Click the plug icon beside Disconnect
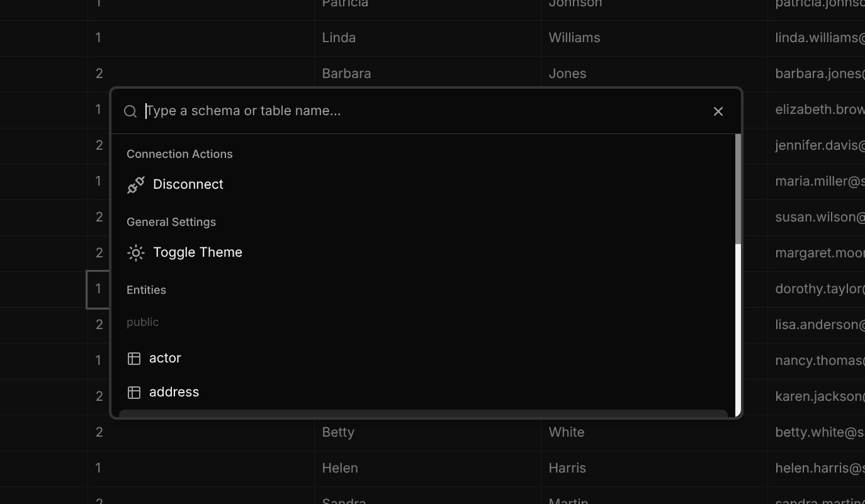 [x=136, y=184]
